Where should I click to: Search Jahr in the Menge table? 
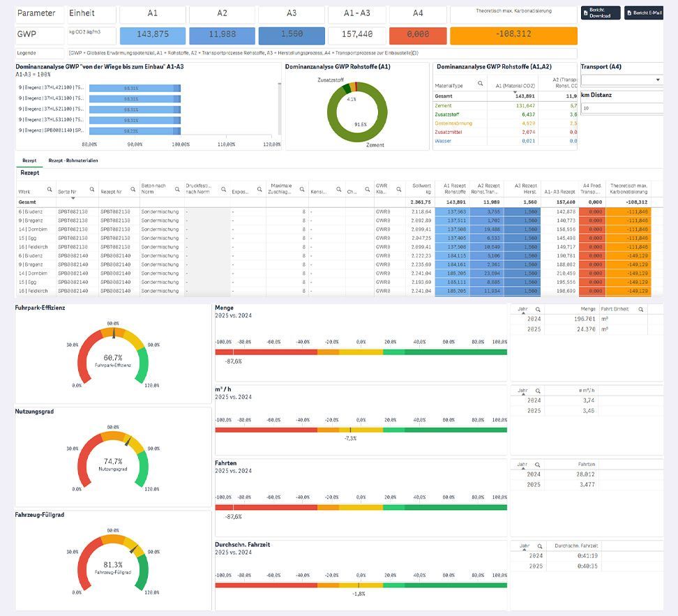click(x=538, y=309)
